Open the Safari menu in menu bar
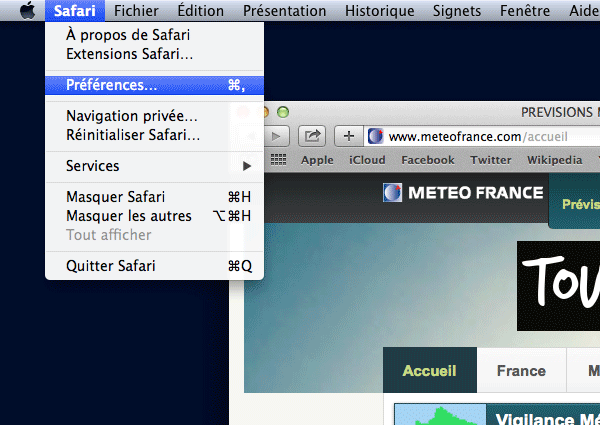The height and width of the screenshot is (425, 600). pos(75,11)
